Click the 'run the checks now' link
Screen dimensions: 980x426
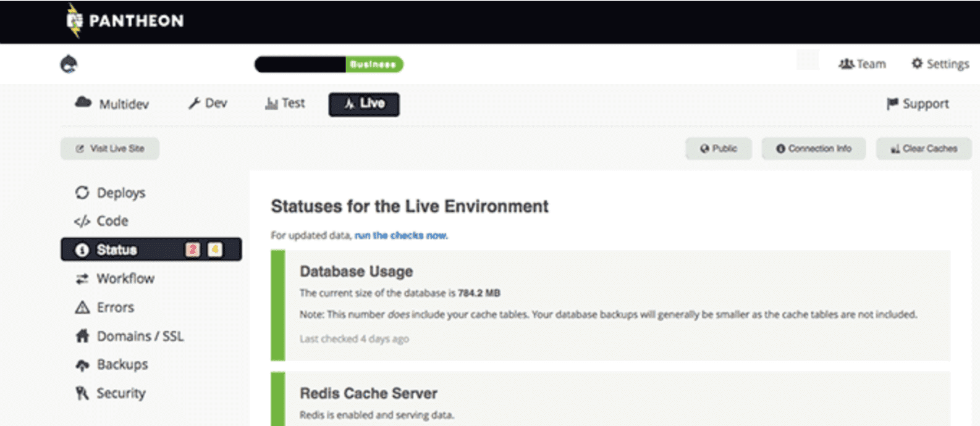pyautogui.click(x=401, y=235)
